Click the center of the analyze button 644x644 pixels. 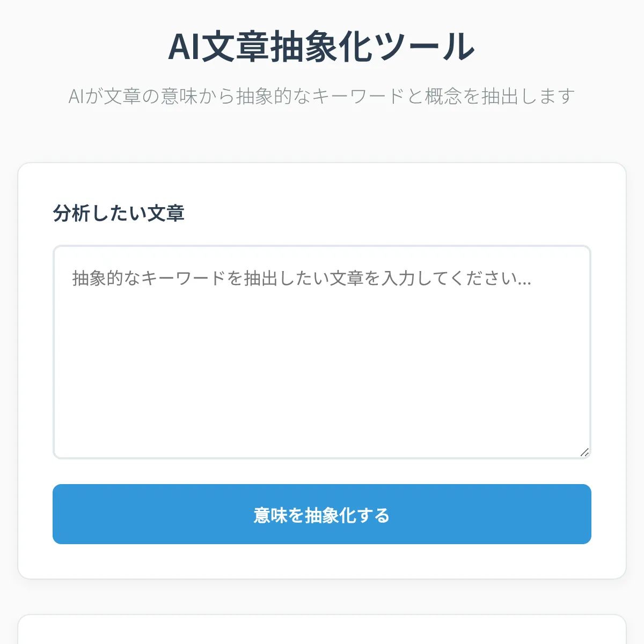coord(321,514)
